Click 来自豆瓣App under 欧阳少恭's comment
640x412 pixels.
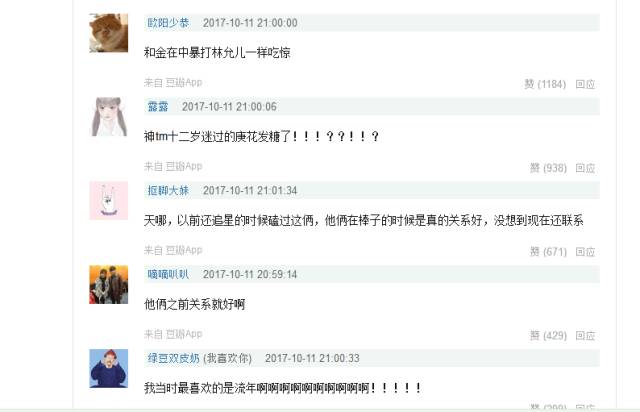[173, 82]
